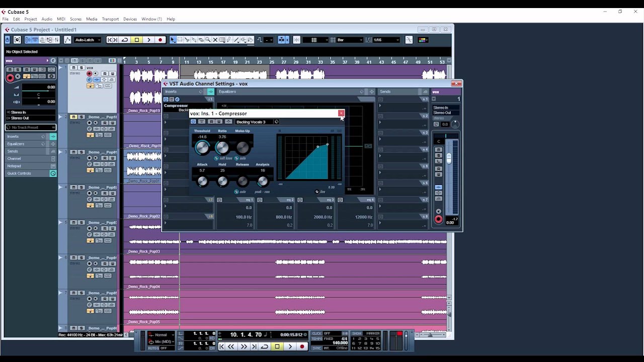Toggle the toolbar Cycle loop button
Viewport: 644px width, 362px height.
(124, 40)
